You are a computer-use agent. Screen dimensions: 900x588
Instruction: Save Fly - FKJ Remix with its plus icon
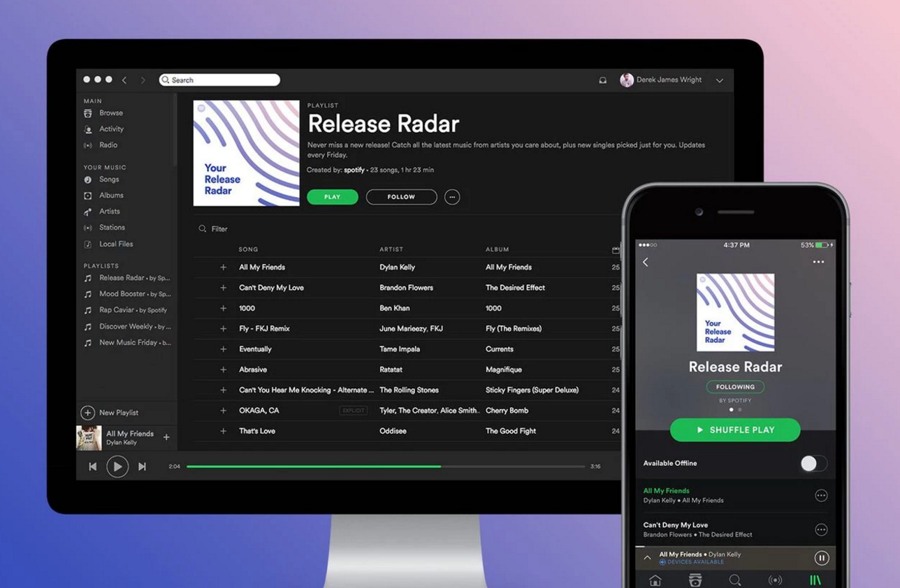[x=224, y=329]
